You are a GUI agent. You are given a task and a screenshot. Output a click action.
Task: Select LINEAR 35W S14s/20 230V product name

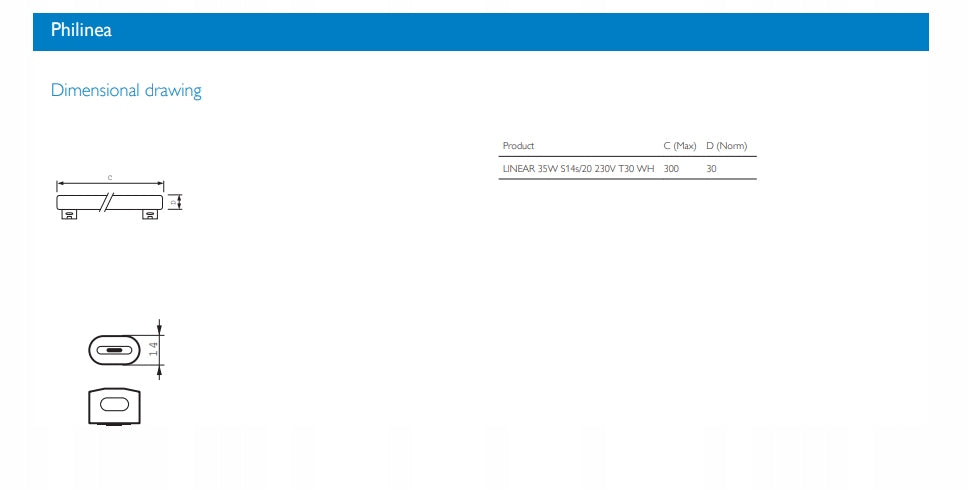tap(578, 169)
